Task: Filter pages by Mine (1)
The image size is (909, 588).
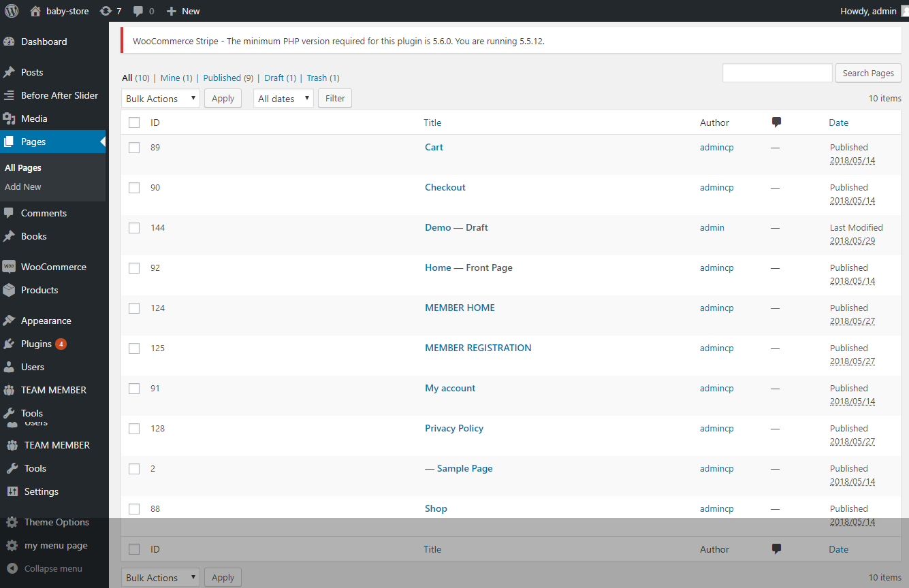Action: click(x=176, y=78)
